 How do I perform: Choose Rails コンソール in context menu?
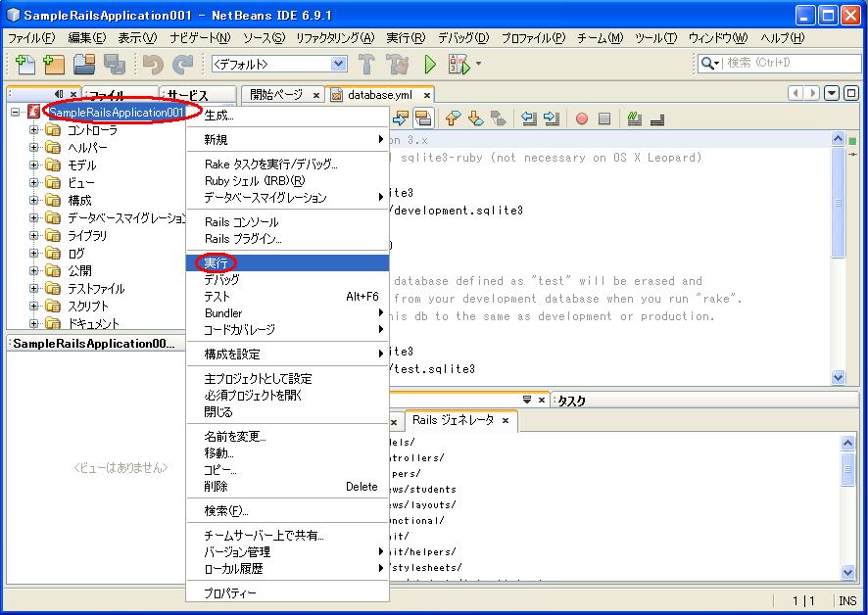click(287, 222)
